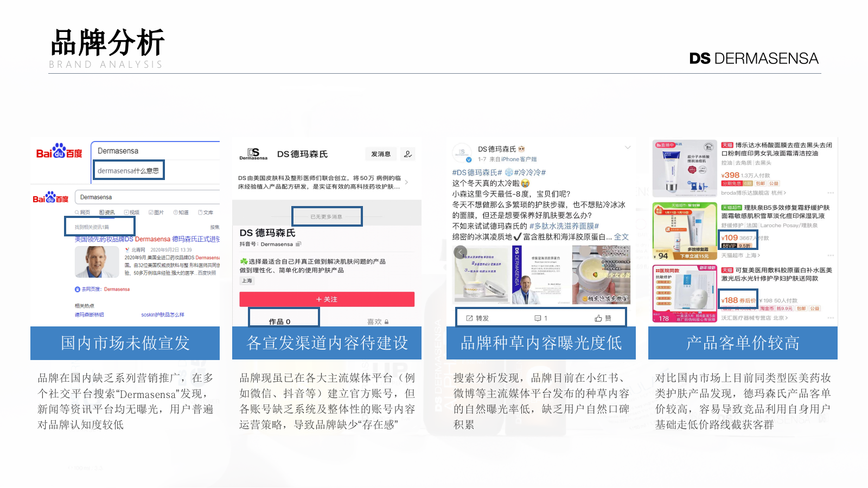Click 全文 to expand the Weibo post
This screenshot has height=488, width=868.
pos(622,237)
